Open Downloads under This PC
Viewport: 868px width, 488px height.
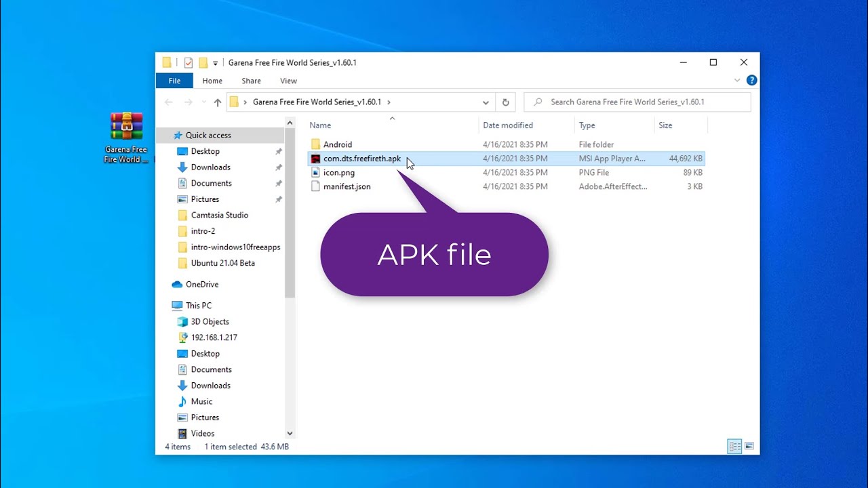(x=210, y=386)
